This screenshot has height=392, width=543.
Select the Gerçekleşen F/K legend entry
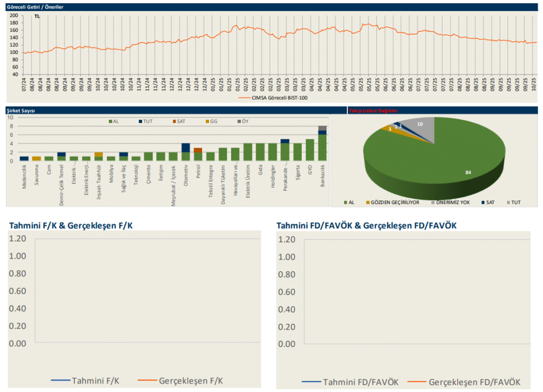click(180, 380)
